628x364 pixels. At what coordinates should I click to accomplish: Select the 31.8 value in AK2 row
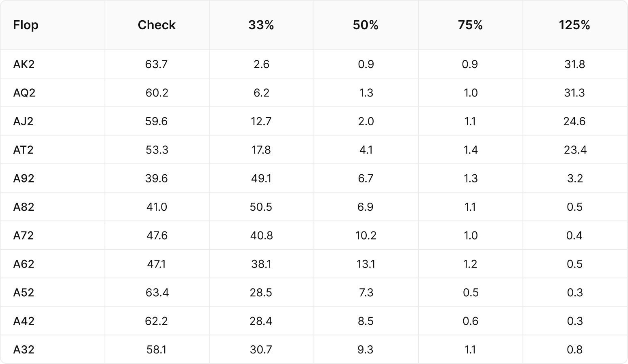click(574, 64)
